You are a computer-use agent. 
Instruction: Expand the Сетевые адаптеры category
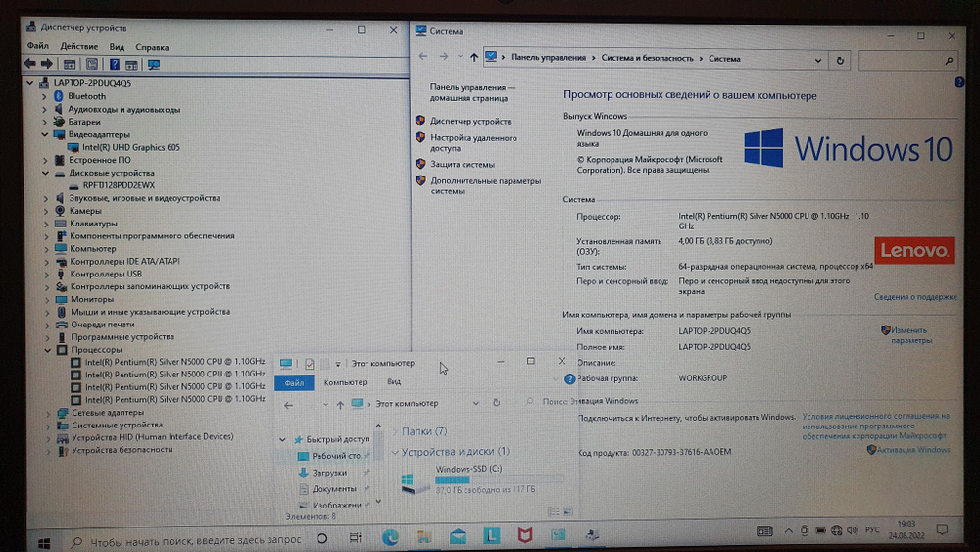[48, 413]
